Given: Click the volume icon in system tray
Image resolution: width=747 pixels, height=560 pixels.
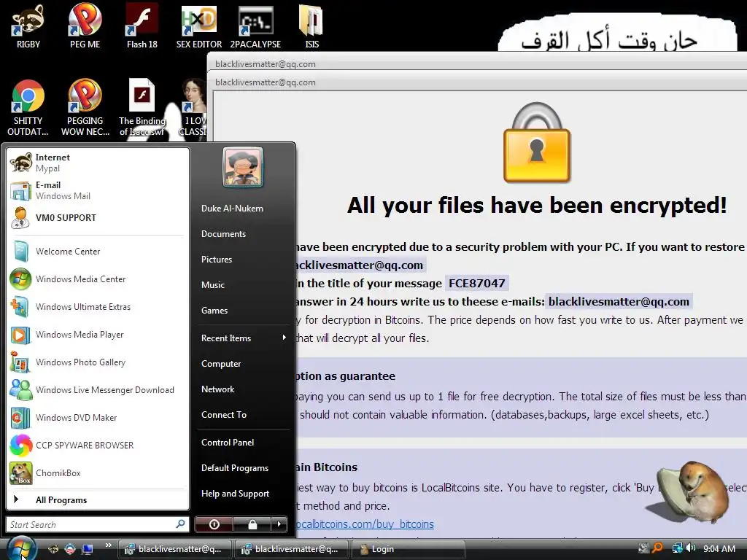Looking at the screenshot, I should [691, 548].
